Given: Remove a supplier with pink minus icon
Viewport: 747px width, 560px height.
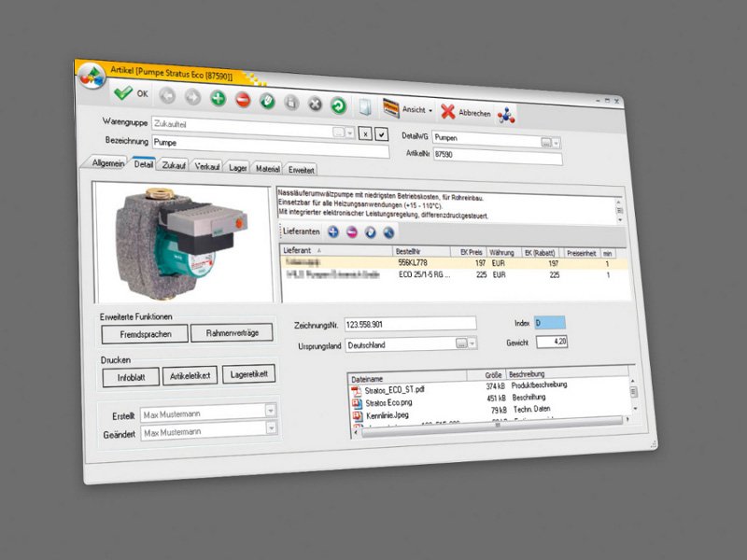Looking at the screenshot, I should [352, 232].
